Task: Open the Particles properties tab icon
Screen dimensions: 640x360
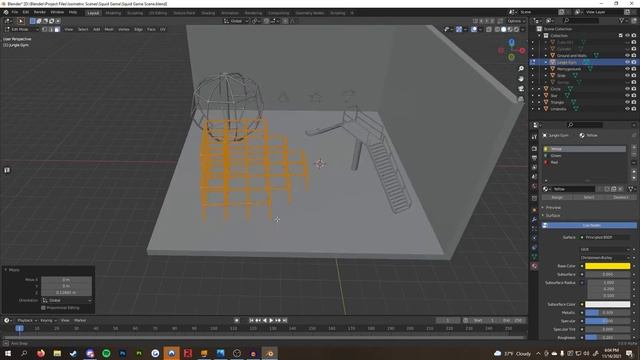Action: [534, 229]
